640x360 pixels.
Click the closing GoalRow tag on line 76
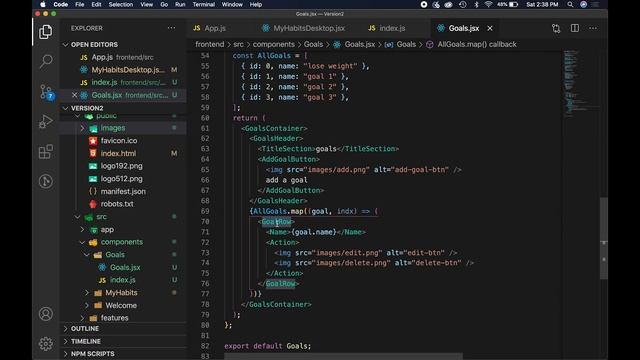[x=280, y=284]
